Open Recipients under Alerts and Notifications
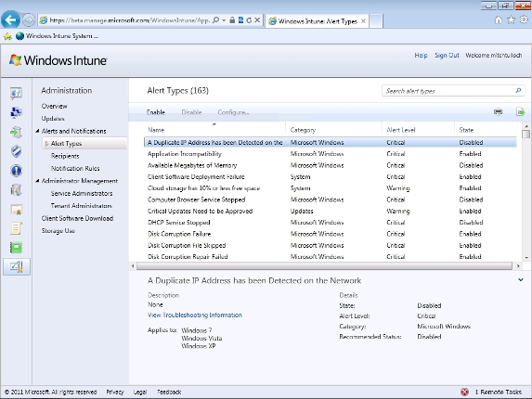532x399 pixels. point(65,156)
